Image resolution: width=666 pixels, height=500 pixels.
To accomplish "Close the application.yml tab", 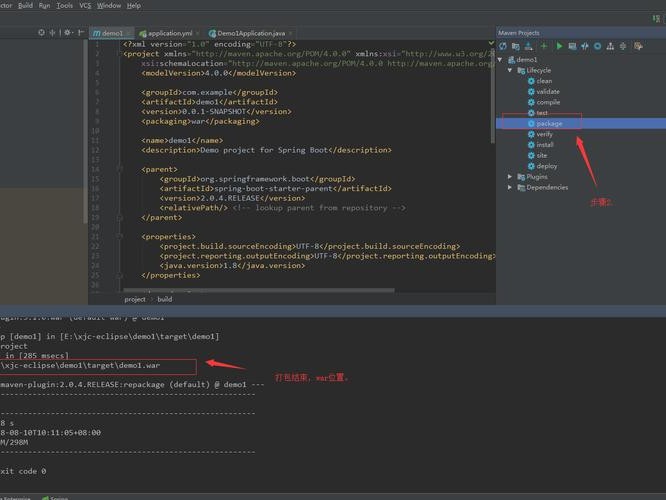I will (198, 33).
